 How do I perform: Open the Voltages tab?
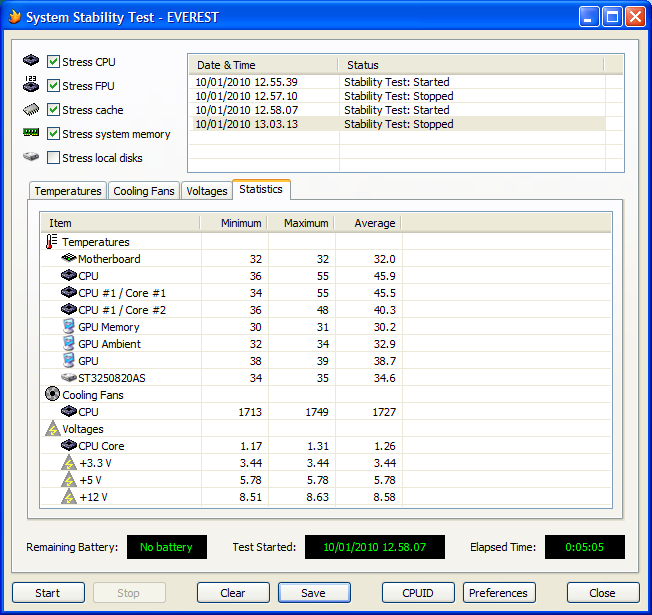click(207, 191)
